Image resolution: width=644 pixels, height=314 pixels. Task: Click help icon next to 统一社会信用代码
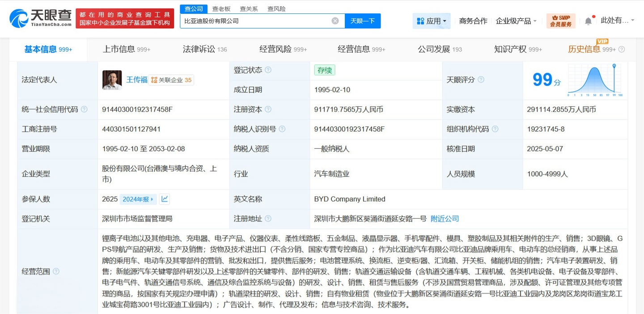pyautogui.click(x=84, y=109)
